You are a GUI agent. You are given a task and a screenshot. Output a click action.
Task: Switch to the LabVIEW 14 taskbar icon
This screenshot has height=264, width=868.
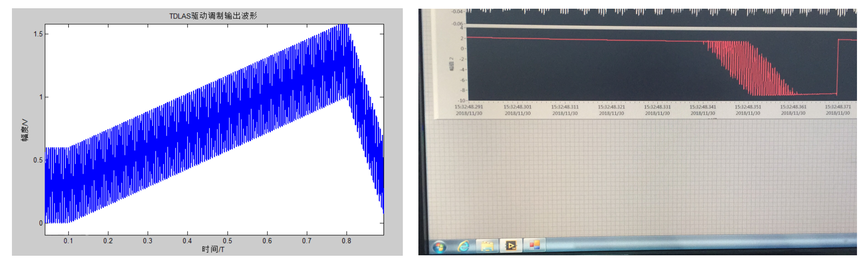pos(511,246)
